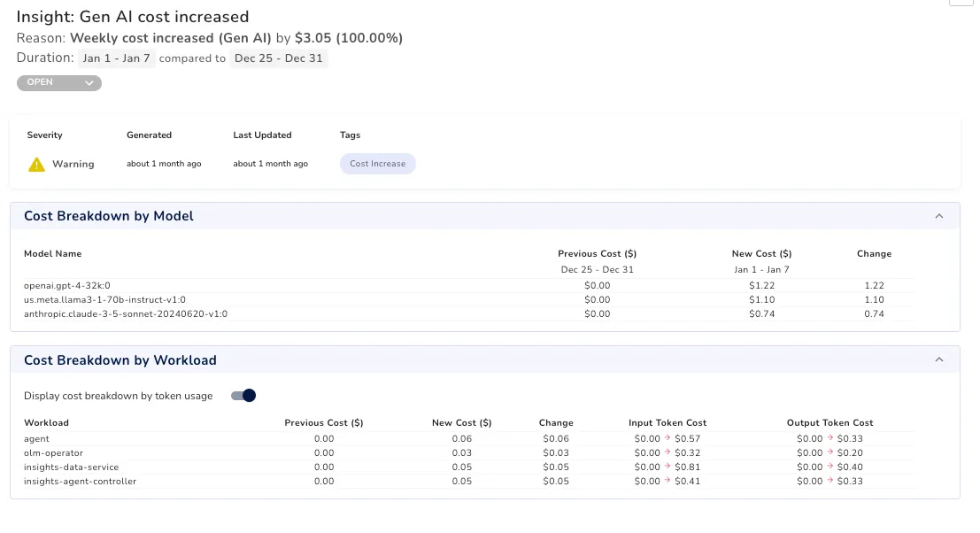Click the openai.gpt-4-32k:0 model row
980x533 pixels.
coord(468,286)
